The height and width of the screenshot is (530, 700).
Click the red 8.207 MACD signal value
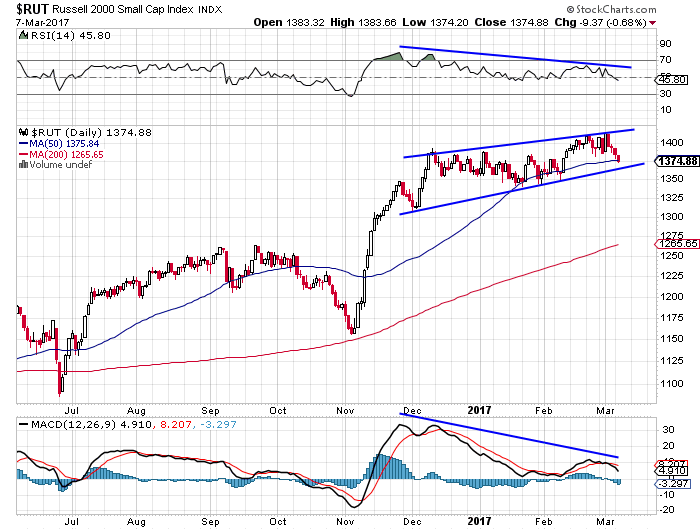pos(175,425)
